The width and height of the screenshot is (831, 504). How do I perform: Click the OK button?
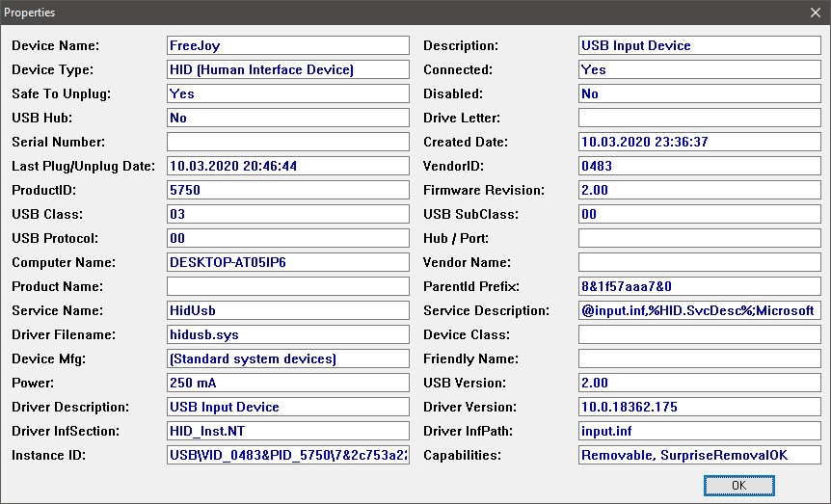click(738, 486)
